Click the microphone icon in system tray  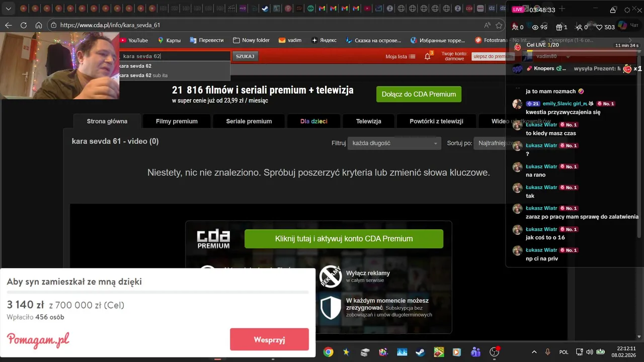[x=548, y=352]
